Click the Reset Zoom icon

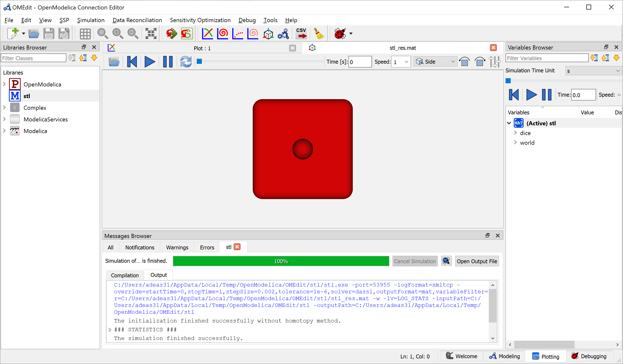[102, 33]
